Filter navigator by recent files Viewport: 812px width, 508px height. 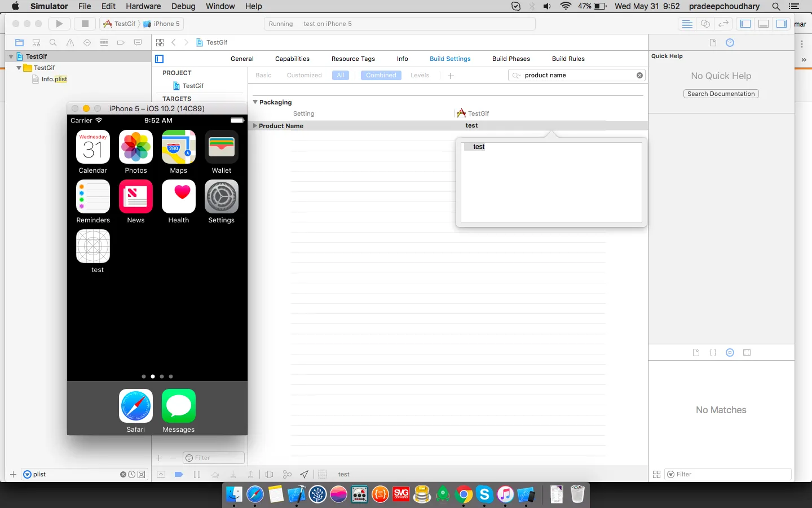131,475
